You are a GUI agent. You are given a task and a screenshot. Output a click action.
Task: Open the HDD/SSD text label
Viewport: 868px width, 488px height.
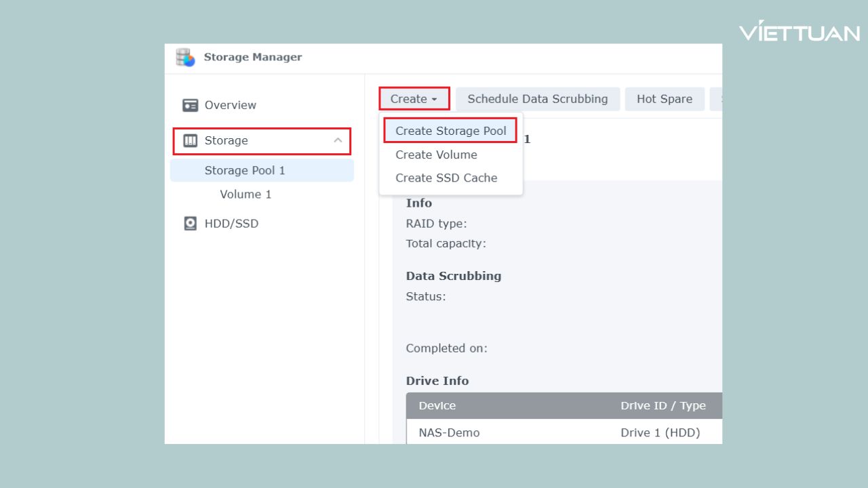pyautogui.click(x=231, y=224)
